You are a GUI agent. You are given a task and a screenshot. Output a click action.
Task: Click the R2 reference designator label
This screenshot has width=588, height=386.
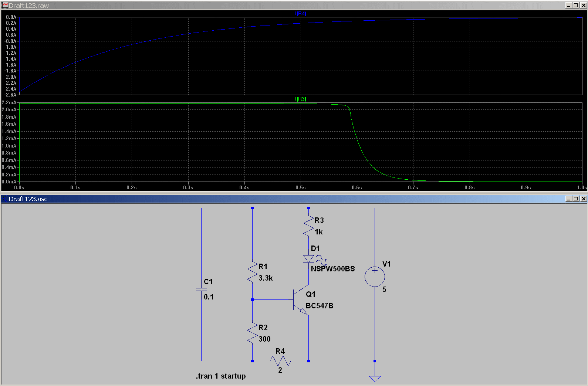point(263,328)
